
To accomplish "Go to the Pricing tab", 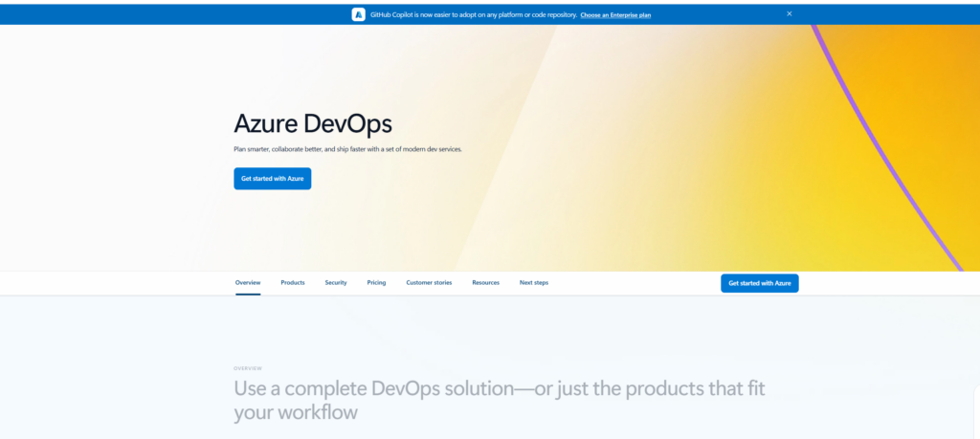I will pyautogui.click(x=376, y=283).
